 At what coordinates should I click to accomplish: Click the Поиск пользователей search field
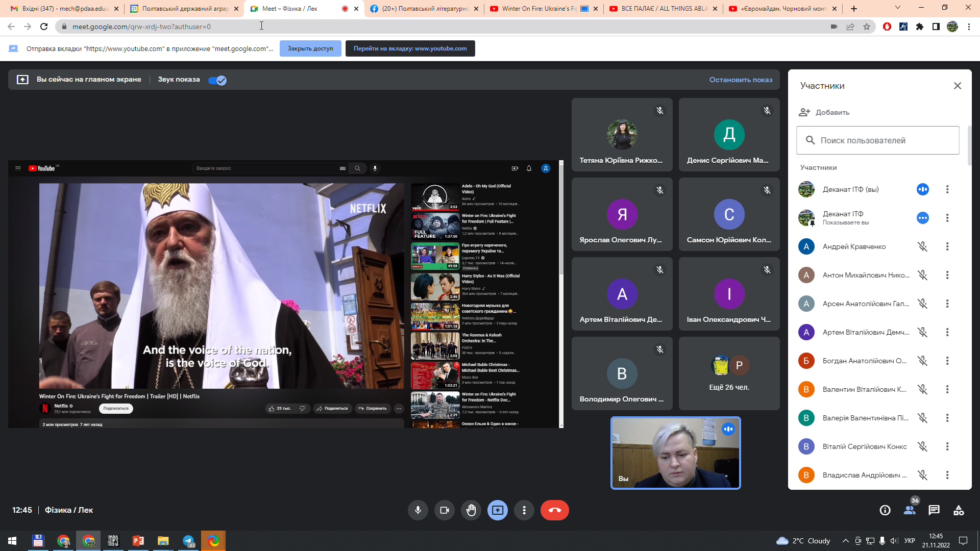878,140
